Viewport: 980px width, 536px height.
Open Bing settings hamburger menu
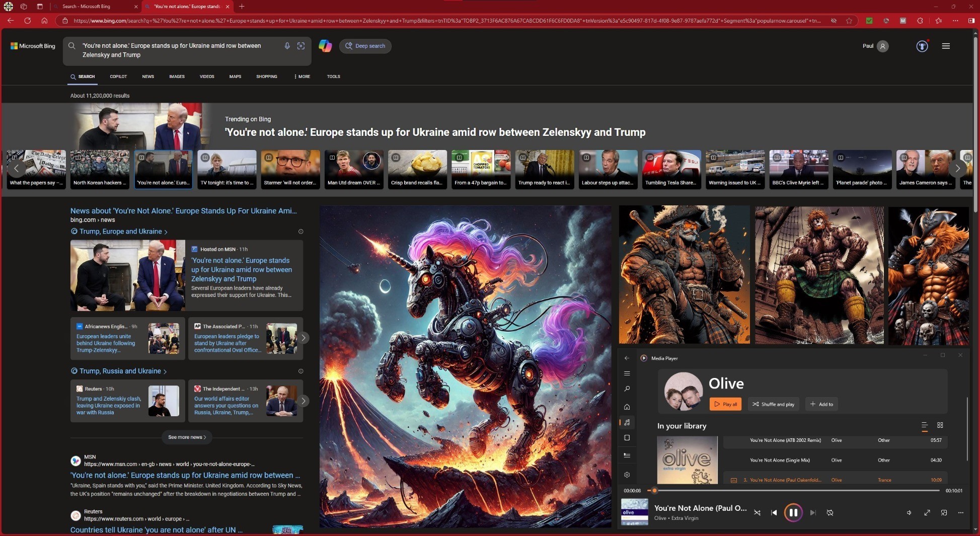tap(946, 46)
